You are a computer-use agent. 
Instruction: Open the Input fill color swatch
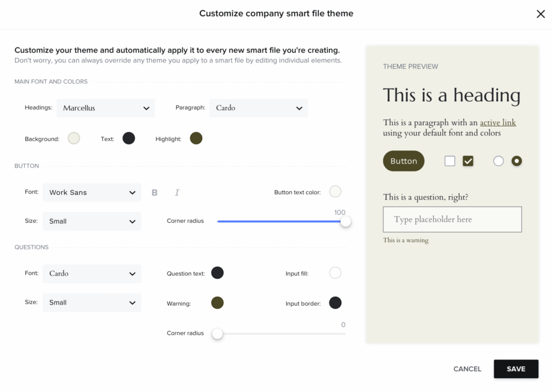click(335, 273)
